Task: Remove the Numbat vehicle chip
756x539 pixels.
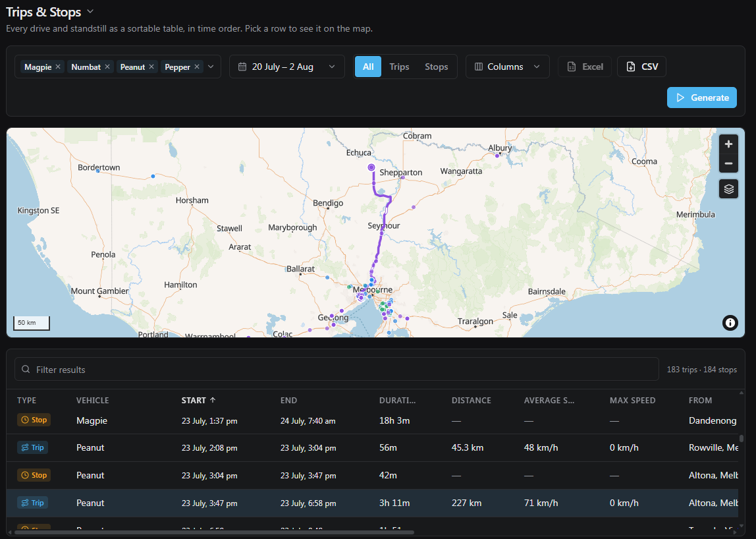Action: (x=107, y=67)
